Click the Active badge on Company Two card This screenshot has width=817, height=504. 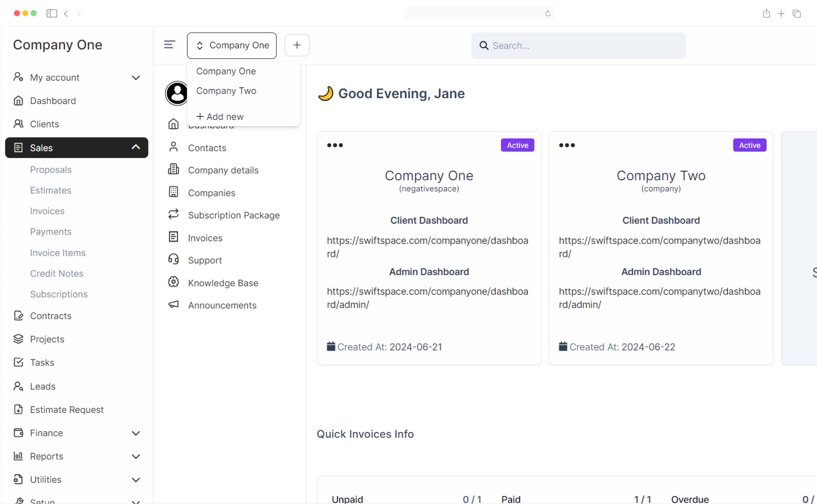pyautogui.click(x=749, y=145)
